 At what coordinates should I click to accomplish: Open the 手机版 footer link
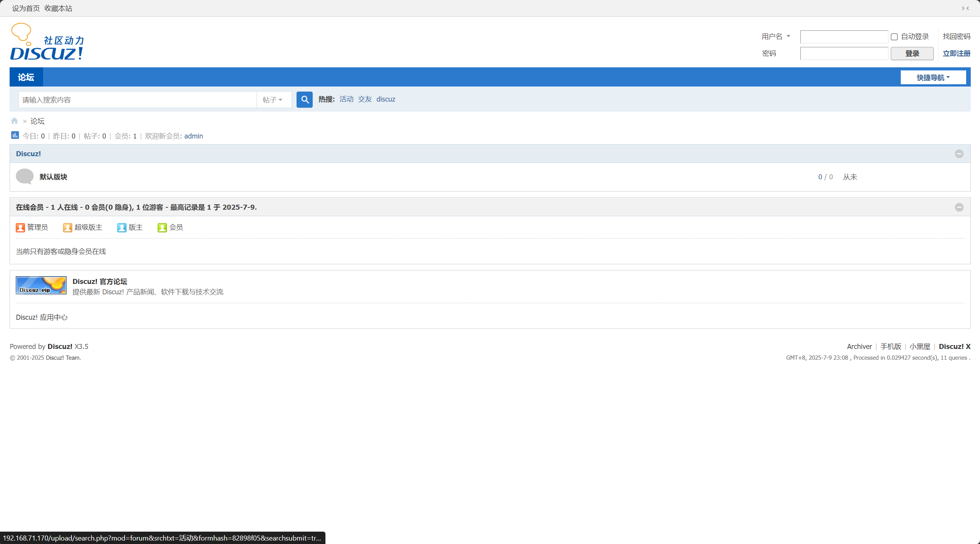point(891,347)
